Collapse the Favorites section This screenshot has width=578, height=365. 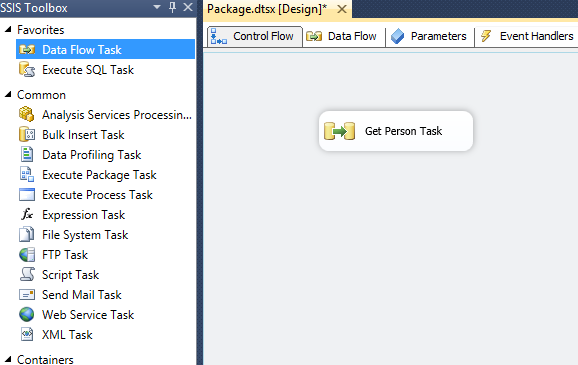[x=8, y=29]
